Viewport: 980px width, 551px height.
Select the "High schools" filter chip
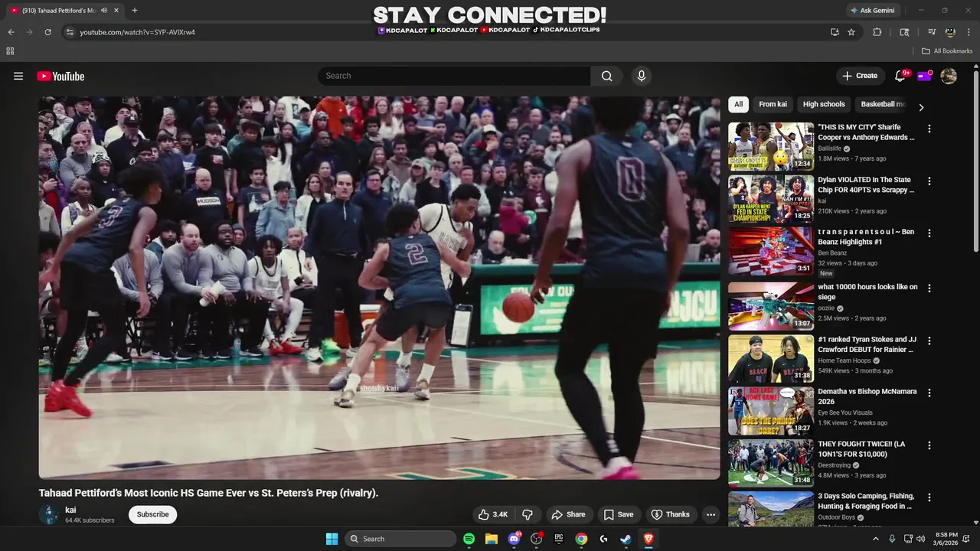point(824,104)
